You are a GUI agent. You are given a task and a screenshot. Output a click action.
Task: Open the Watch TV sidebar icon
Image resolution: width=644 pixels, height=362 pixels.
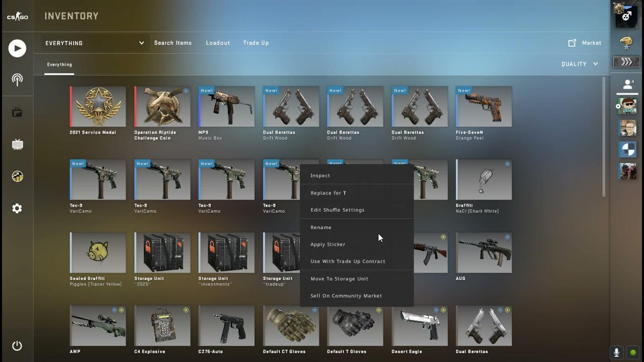point(17,144)
